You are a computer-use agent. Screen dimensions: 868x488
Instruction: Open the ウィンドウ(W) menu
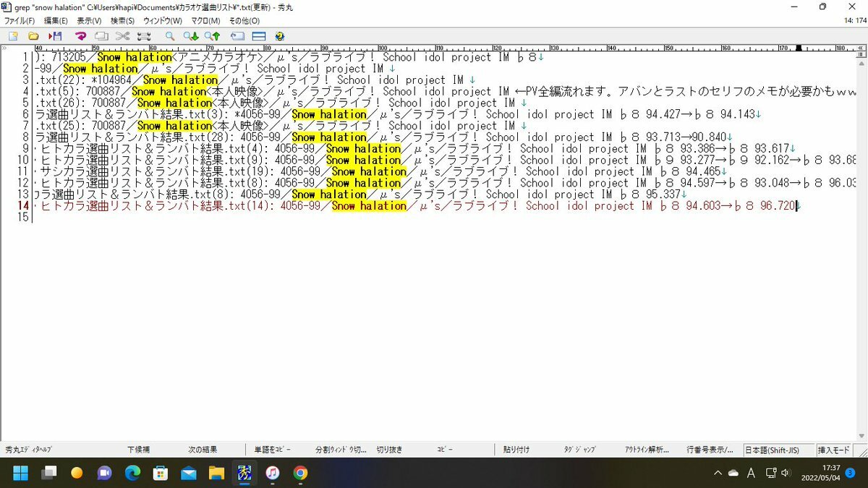click(x=163, y=21)
